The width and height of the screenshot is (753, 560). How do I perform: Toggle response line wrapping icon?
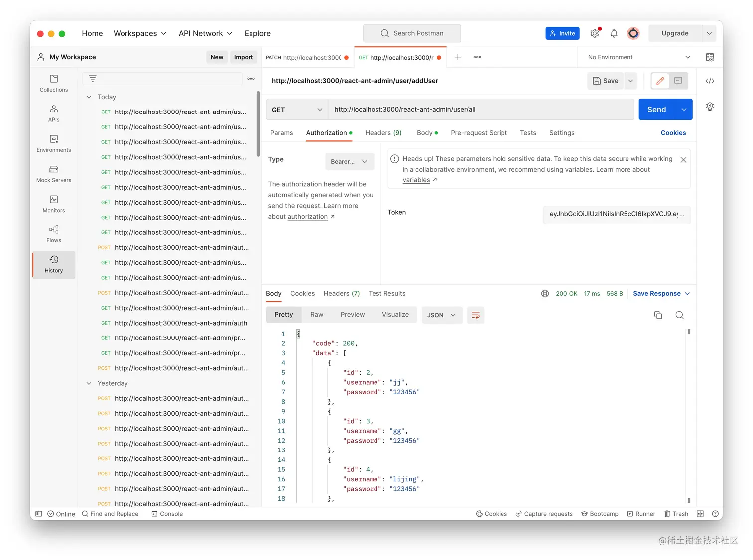(476, 315)
